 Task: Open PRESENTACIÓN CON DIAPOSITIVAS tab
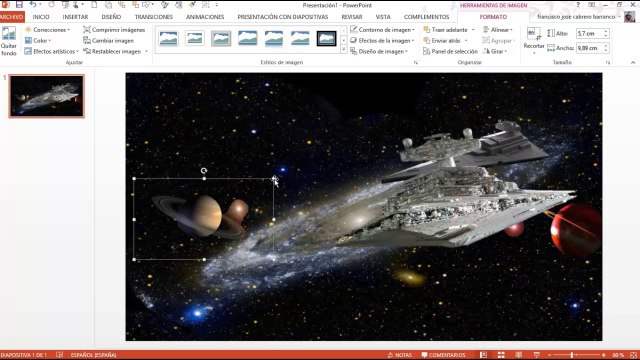coord(283,17)
